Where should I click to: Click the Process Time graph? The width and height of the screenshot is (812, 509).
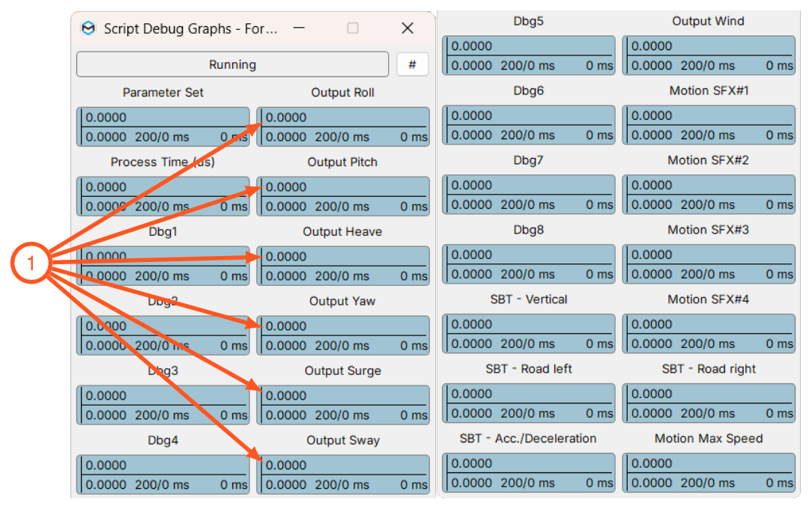[x=163, y=196]
